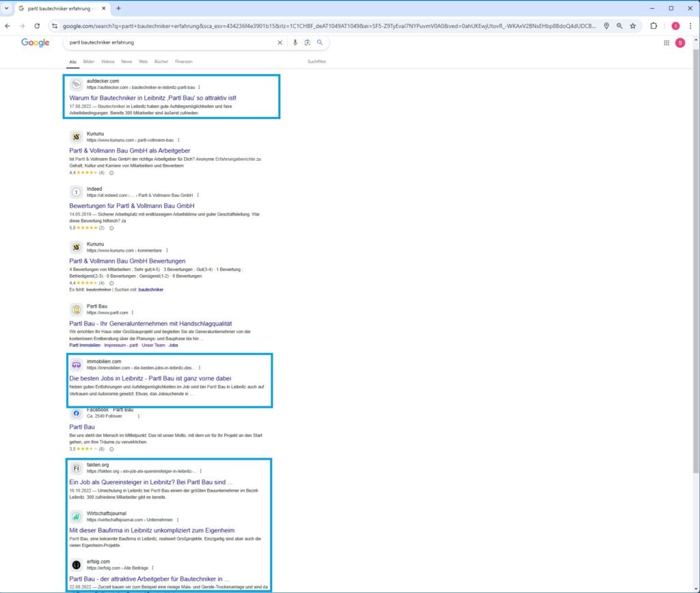Open 'Partl Bau - Ihr Generalunternehmen' result
Image resolution: width=700 pixels, height=593 pixels.
tap(150, 324)
